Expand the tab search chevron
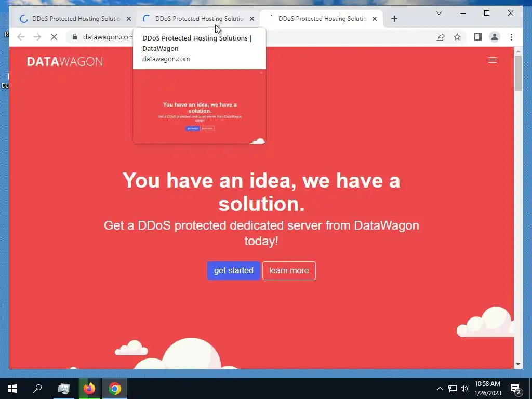The image size is (532, 399). click(x=438, y=13)
